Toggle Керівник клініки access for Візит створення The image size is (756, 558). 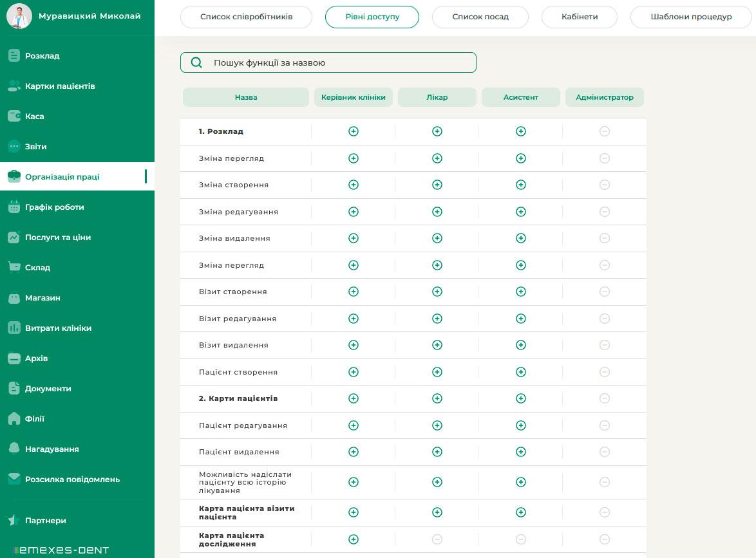(354, 292)
